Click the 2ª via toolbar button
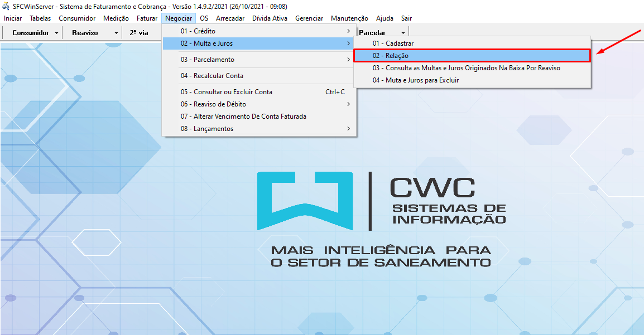Image resolution: width=644 pixels, height=335 pixels. [139, 33]
